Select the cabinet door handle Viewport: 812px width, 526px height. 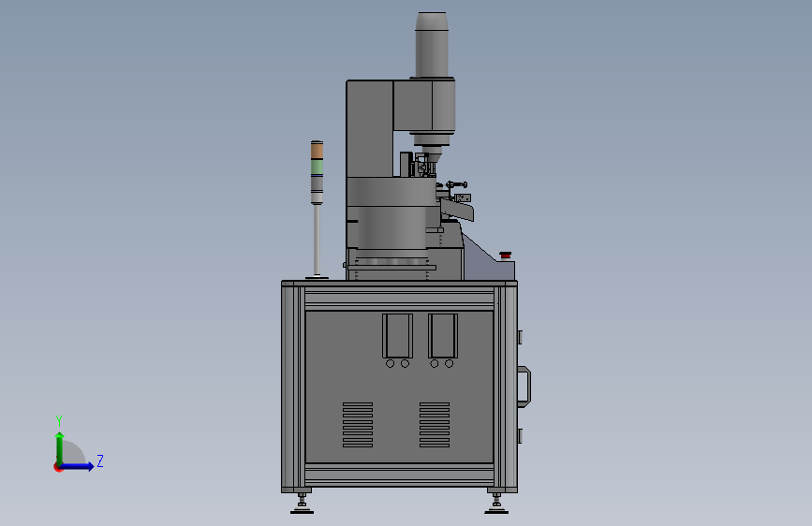(x=524, y=387)
